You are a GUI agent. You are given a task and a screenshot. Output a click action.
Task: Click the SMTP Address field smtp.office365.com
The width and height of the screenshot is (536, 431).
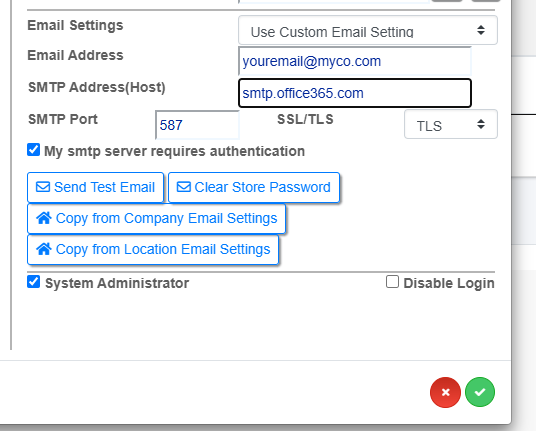(x=355, y=93)
